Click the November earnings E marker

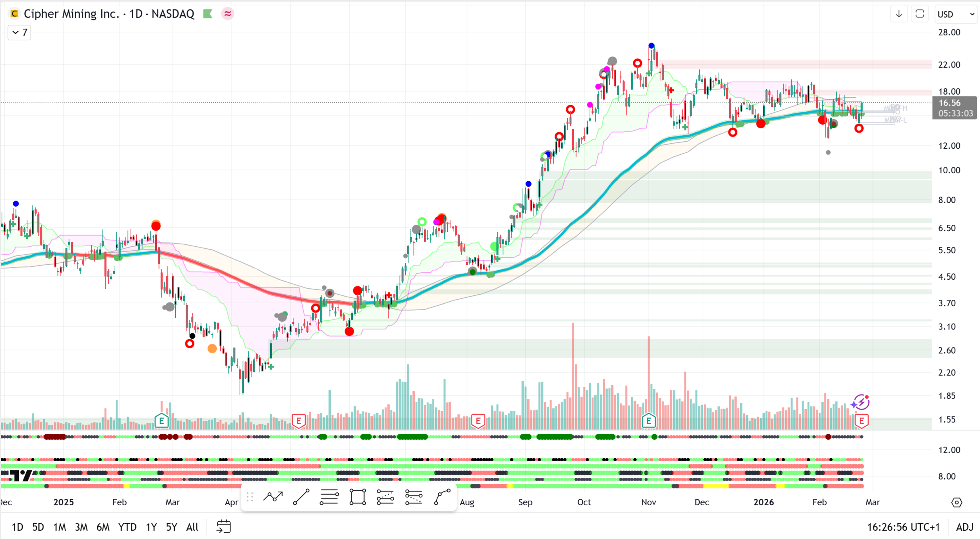(649, 421)
